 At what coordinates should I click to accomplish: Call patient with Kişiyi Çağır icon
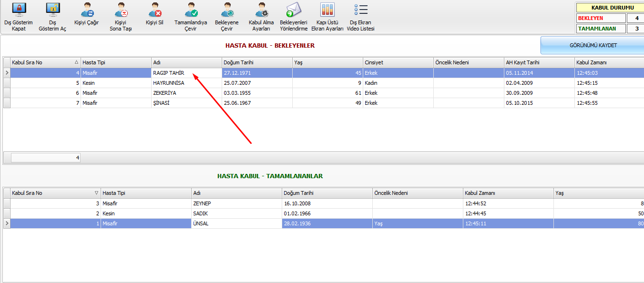tap(87, 10)
